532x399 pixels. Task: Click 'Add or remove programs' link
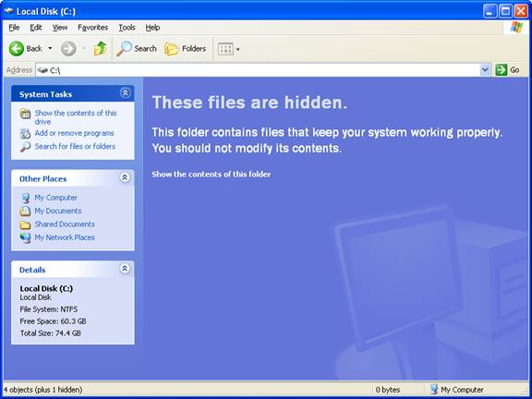click(x=74, y=133)
